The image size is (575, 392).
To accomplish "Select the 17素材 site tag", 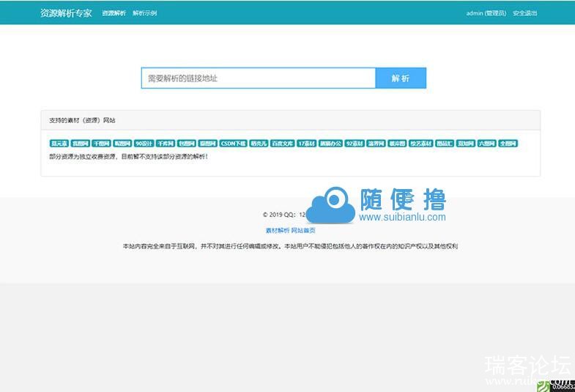I will [306, 144].
